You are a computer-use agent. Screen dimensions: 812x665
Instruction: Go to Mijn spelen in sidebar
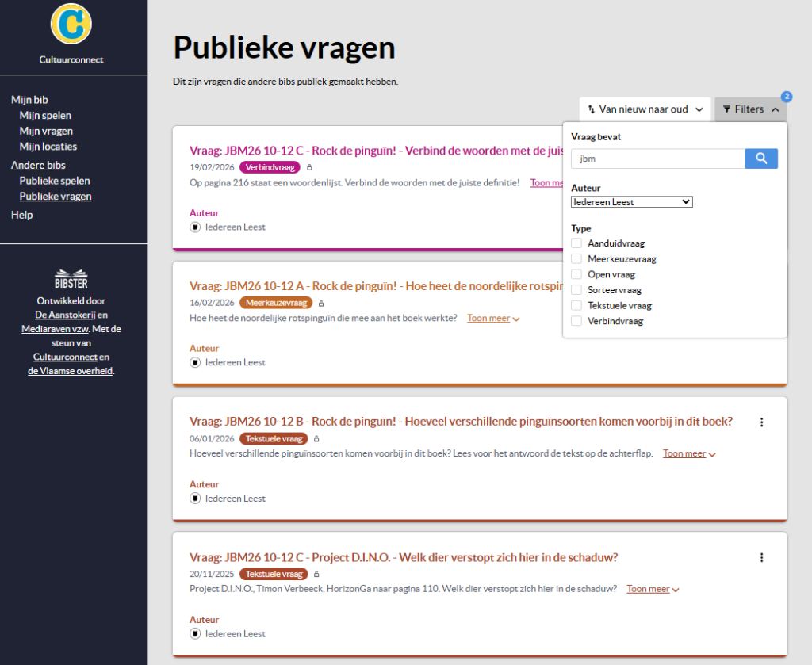click(45, 116)
